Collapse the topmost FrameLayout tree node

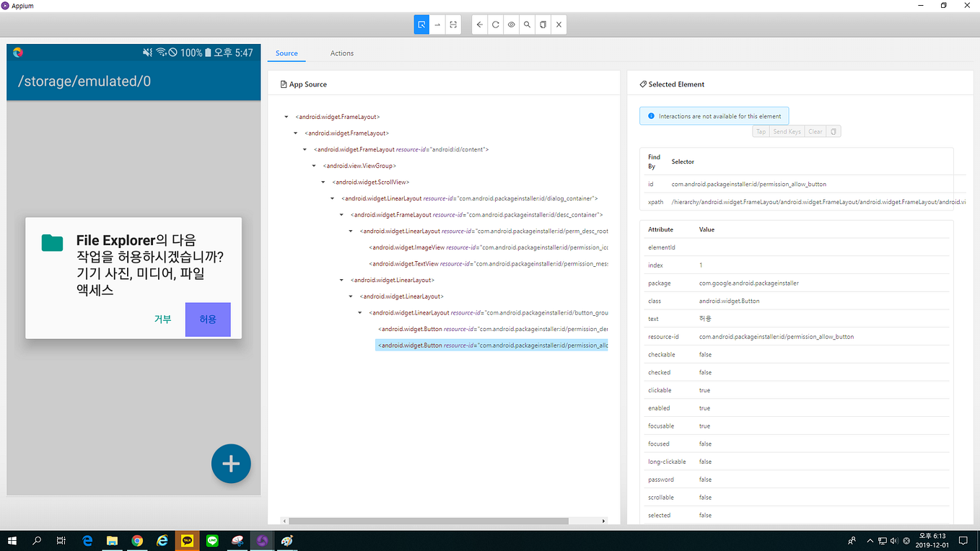[x=286, y=116]
